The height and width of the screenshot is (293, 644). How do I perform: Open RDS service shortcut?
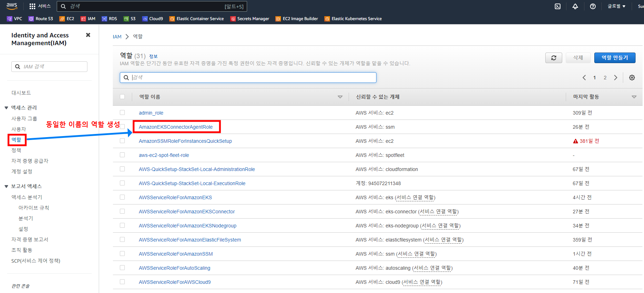tap(109, 19)
